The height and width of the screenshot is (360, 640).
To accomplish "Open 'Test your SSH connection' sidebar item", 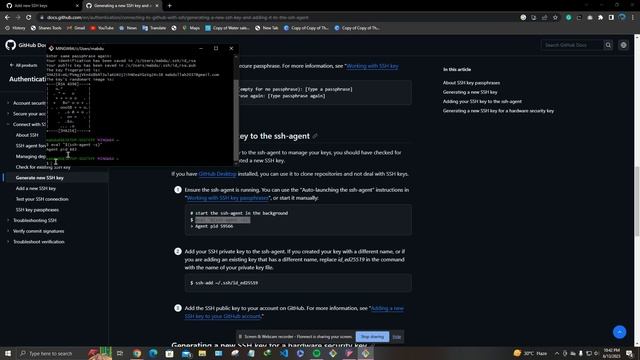I will 42,199.
